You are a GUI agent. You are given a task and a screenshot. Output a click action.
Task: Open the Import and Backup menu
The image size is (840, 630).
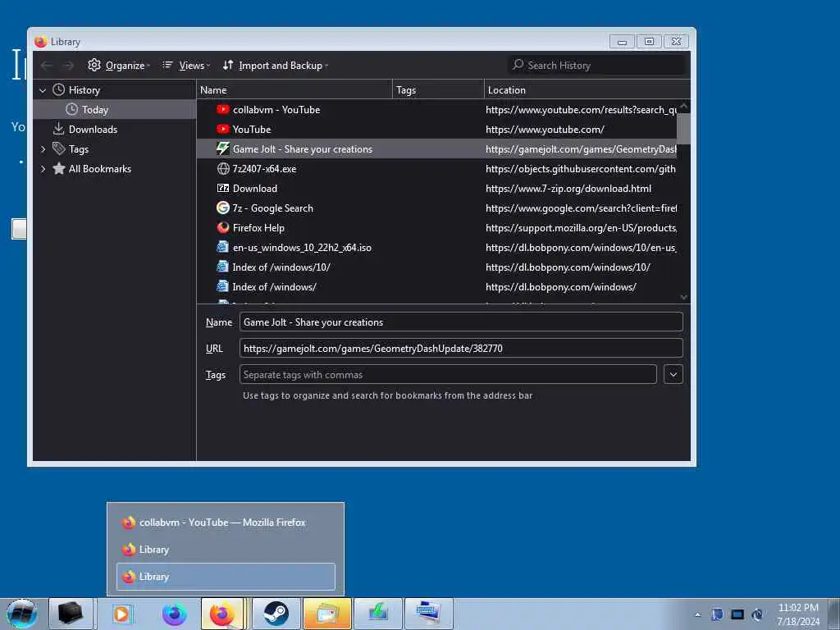[276, 66]
